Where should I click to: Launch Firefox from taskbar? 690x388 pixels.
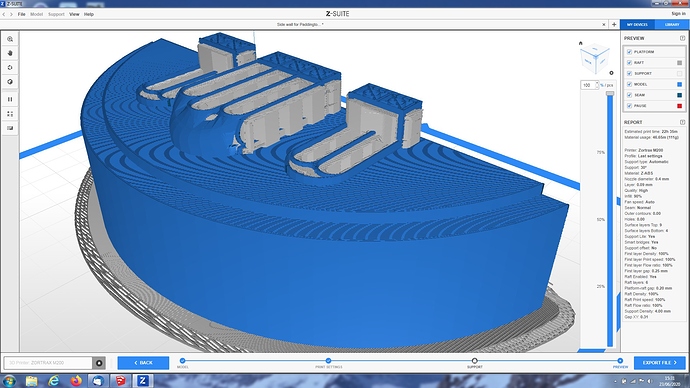click(76, 381)
